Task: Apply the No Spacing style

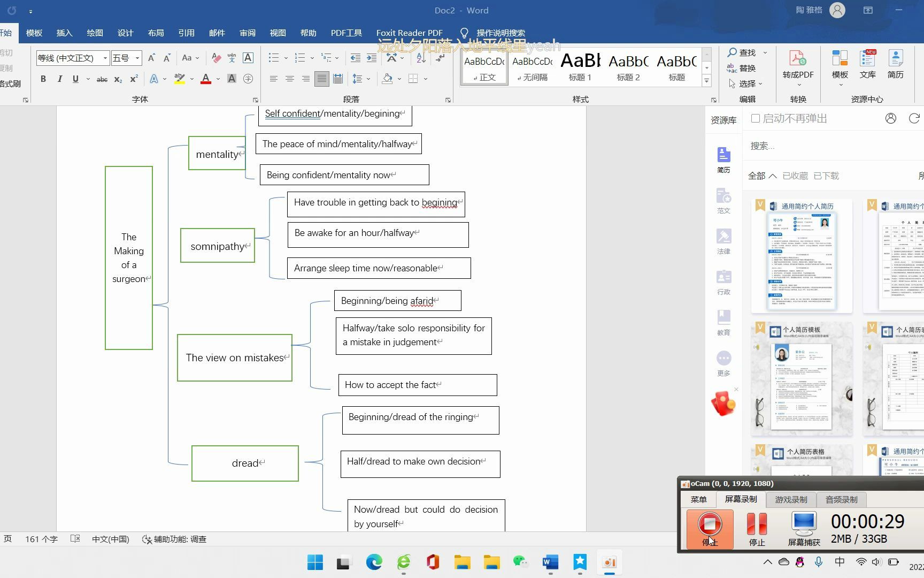Action: click(x=532, y=67)
